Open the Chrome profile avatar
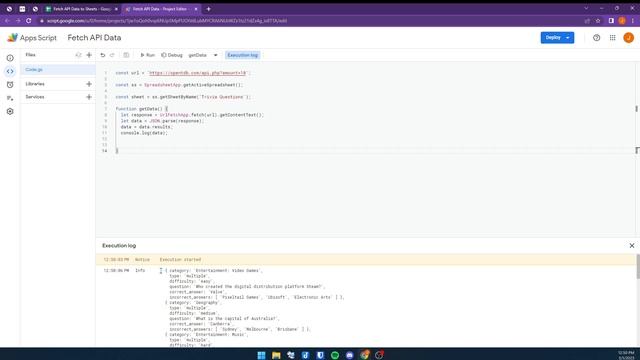Viewport: 640px width, 360px height. (622, 21)
